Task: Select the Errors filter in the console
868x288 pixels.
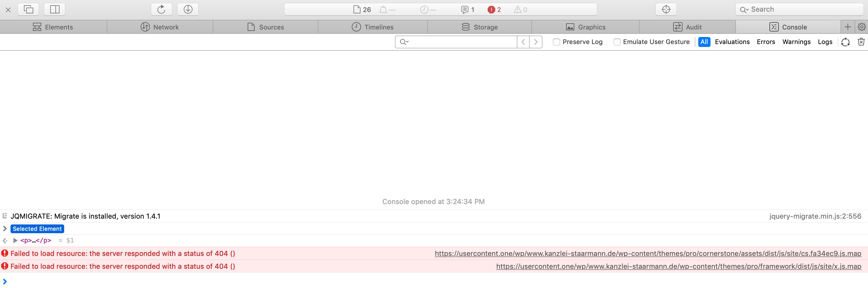Action: tap(766, 42)
